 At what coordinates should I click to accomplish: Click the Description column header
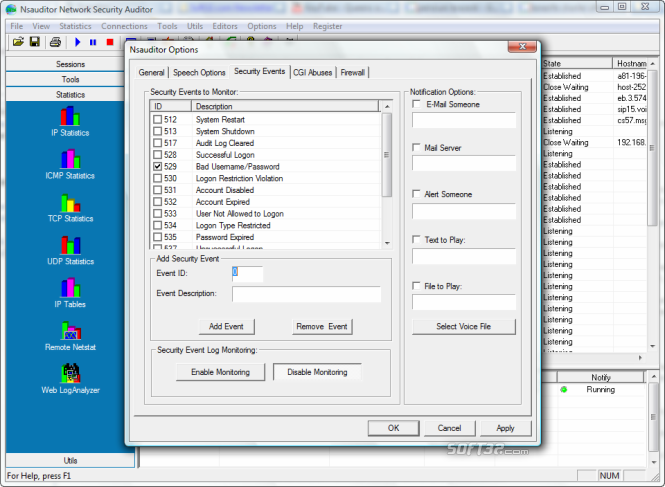click(x=285, y=106)
